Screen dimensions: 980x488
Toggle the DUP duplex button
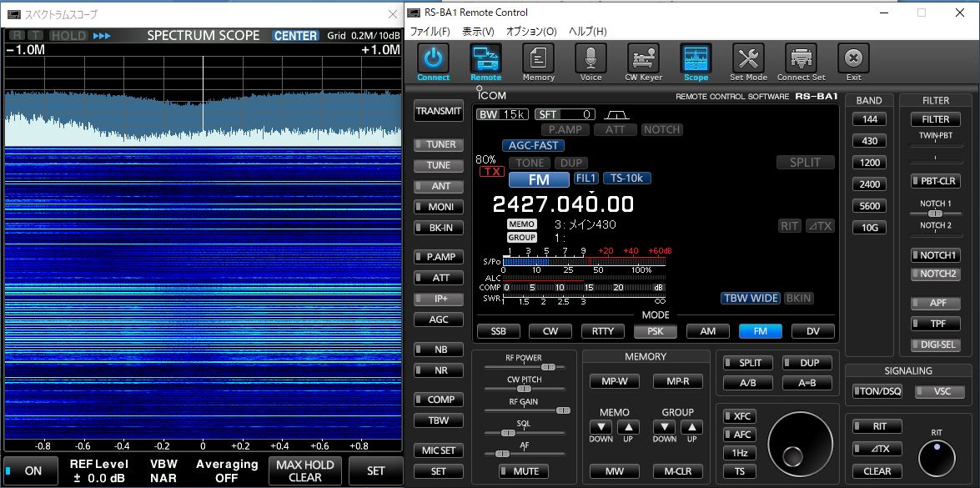pyautogui.click(x=807, y=362)
